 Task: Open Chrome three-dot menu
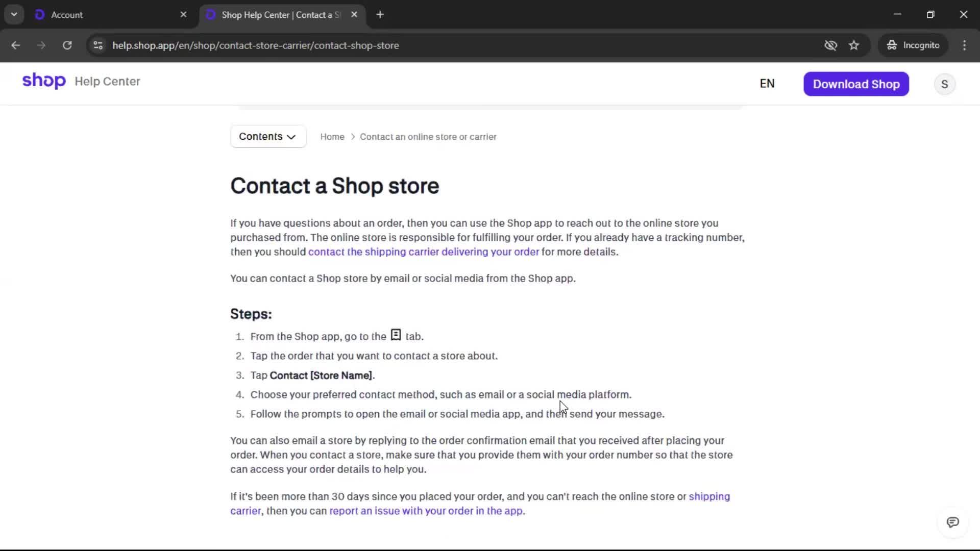point(964,45)
